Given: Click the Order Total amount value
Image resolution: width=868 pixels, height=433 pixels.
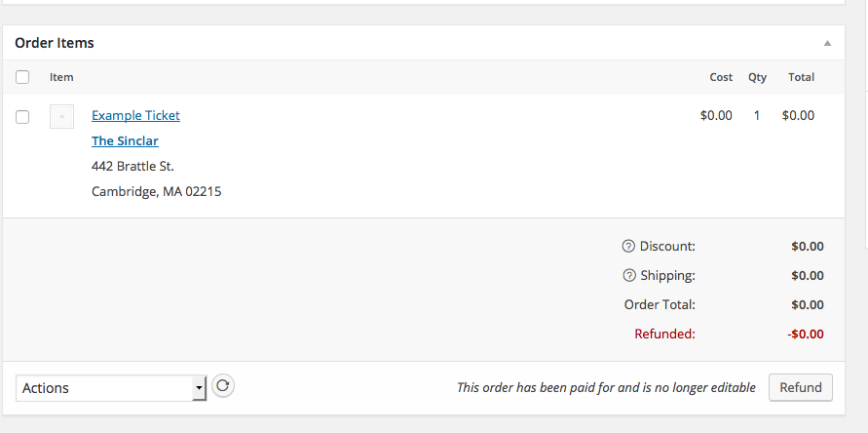Looking at the screenshot, I should click(x=807, y=305).
